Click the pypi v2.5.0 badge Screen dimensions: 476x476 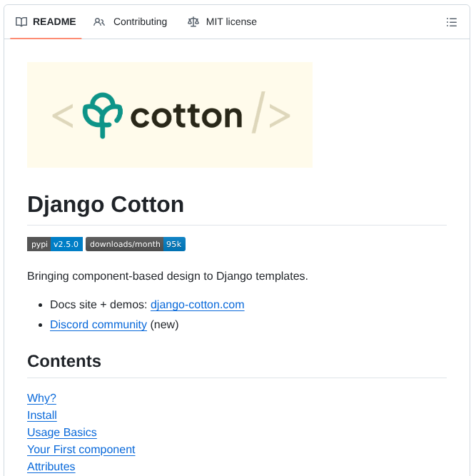coord(55,244)
